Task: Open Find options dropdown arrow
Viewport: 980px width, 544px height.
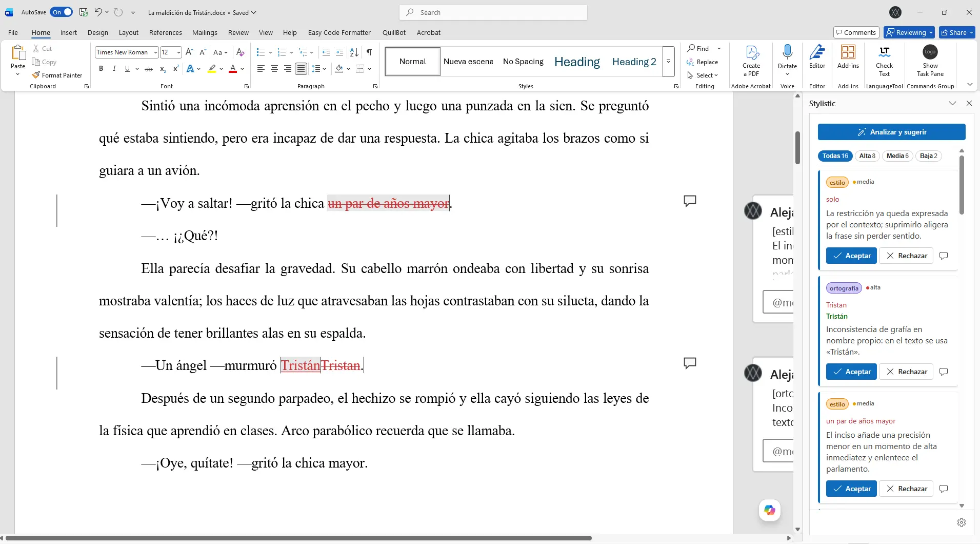Action: (x=719, y=48)
